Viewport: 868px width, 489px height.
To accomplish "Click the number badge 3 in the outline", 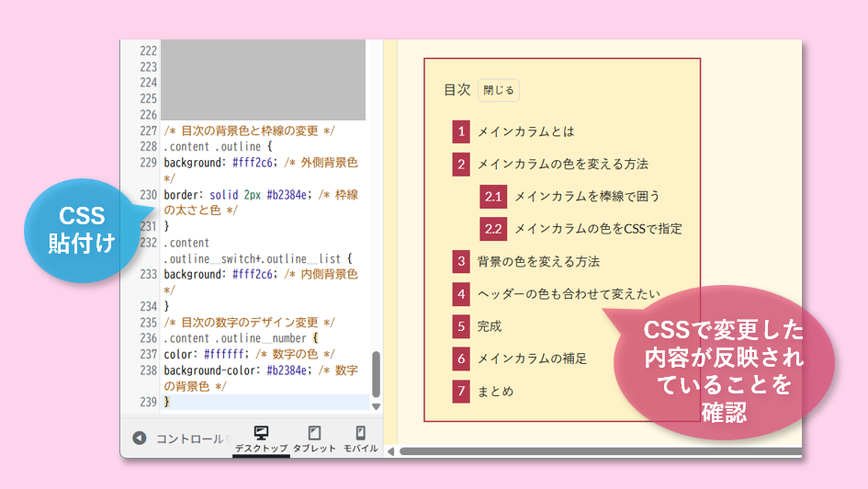I will coord(460,261).
